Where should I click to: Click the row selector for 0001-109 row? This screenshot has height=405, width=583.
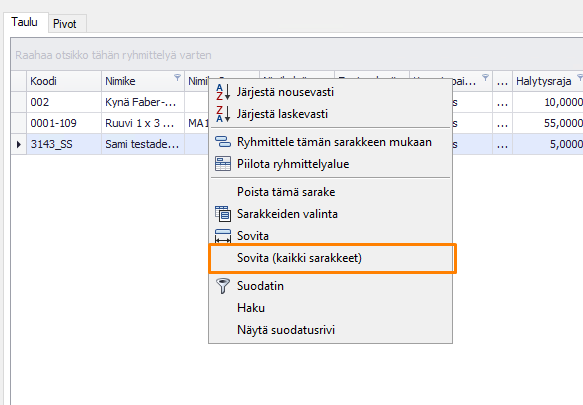19,123
